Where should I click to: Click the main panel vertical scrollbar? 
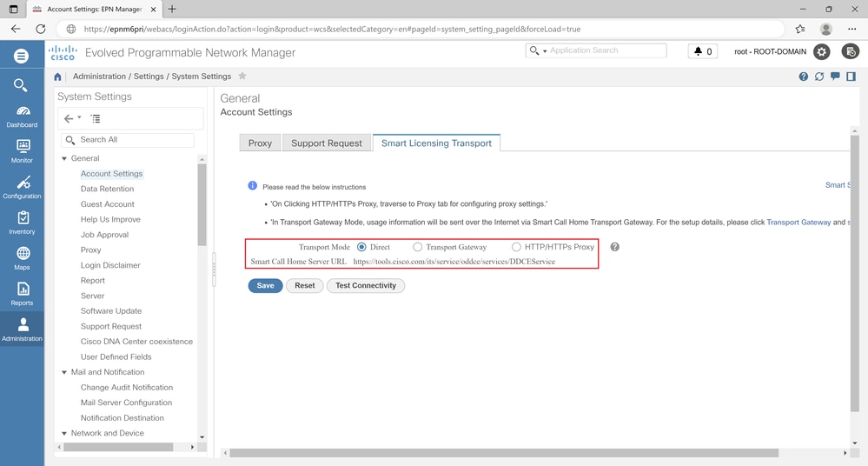coord(855,273)
